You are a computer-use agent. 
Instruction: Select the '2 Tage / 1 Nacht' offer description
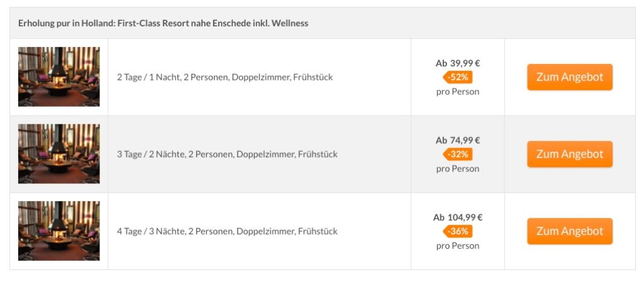pos(225,77)
